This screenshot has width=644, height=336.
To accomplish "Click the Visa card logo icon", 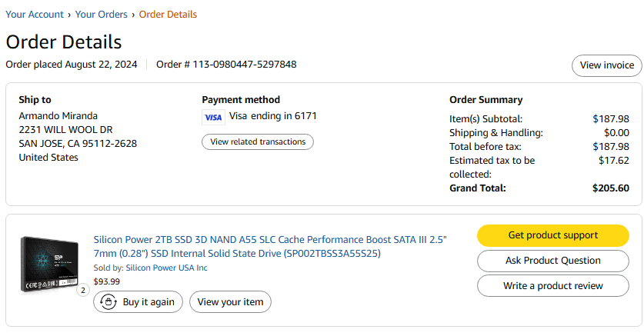I will (x=213, y=118).
